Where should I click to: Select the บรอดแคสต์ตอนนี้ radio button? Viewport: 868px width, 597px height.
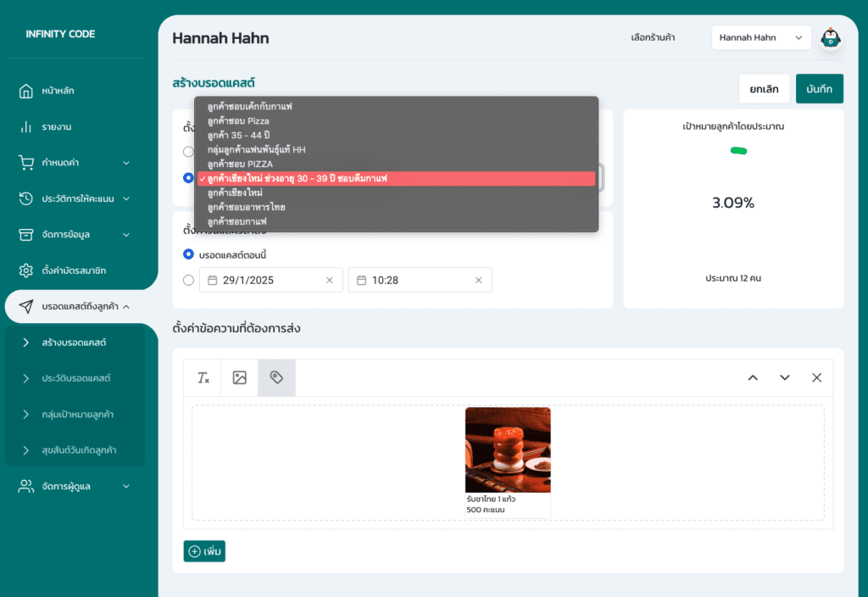coord(188,254)
